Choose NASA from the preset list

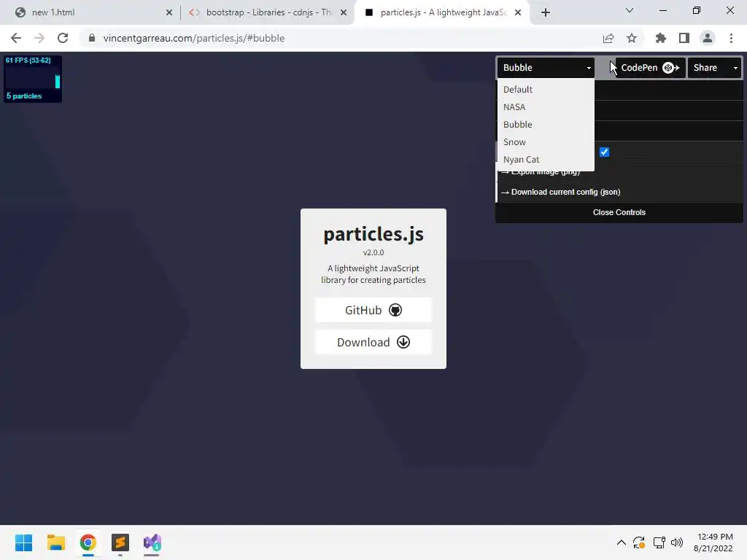click(x=546, y=107)
